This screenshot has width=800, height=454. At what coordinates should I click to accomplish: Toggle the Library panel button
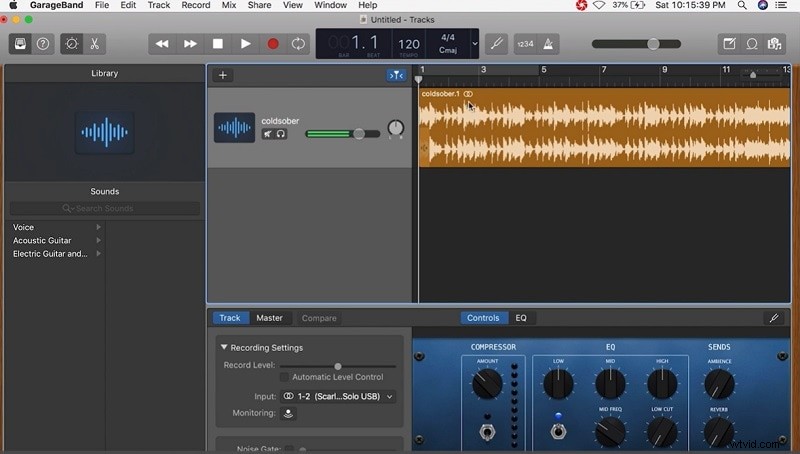(20, 44)
